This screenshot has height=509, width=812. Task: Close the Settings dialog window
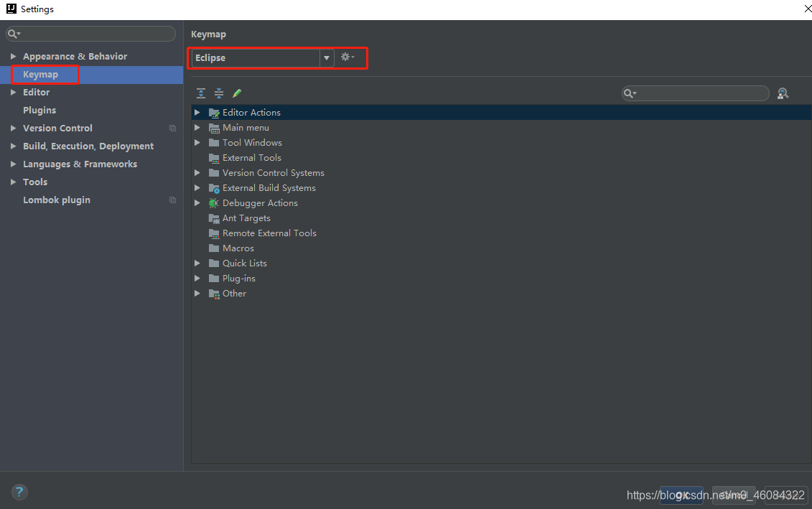click(x=808, y=9)
